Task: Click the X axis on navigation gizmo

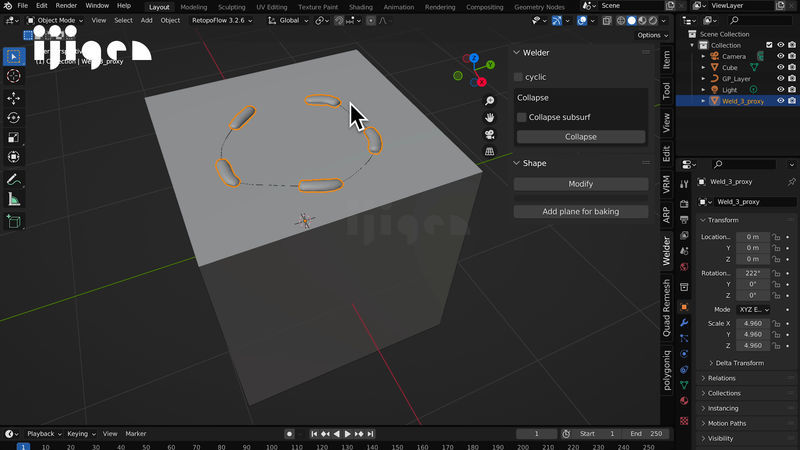Action: click(482, 82)
